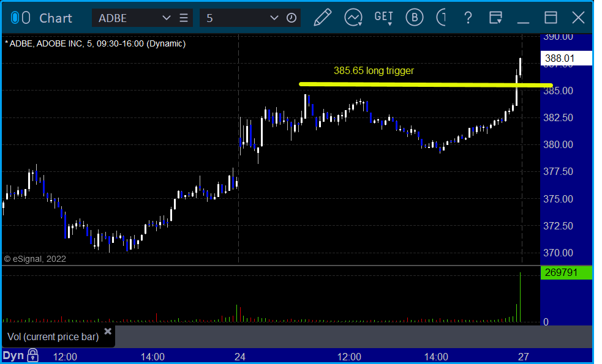Select the yellow trigger trend line

coord(426,84)
